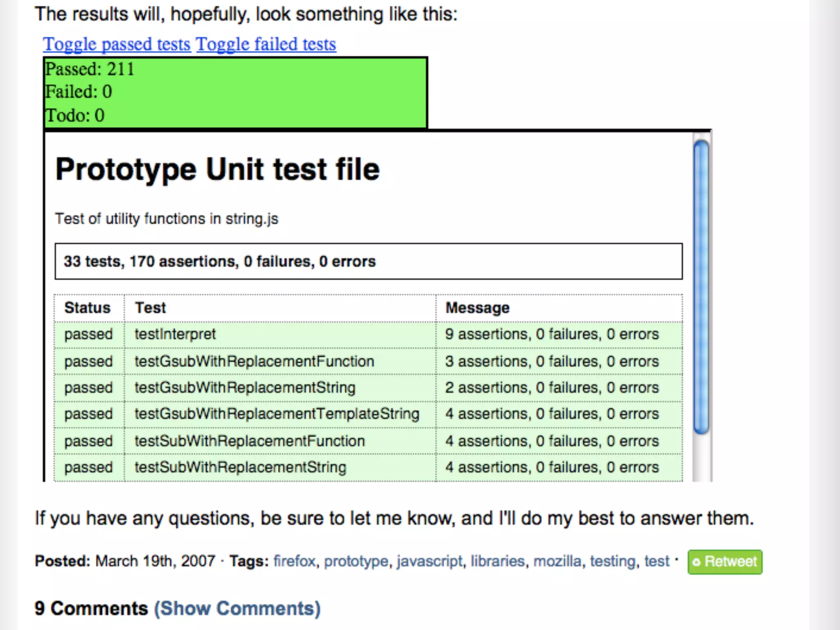
Task: Open the testing tag link
Action: point(612,561)
